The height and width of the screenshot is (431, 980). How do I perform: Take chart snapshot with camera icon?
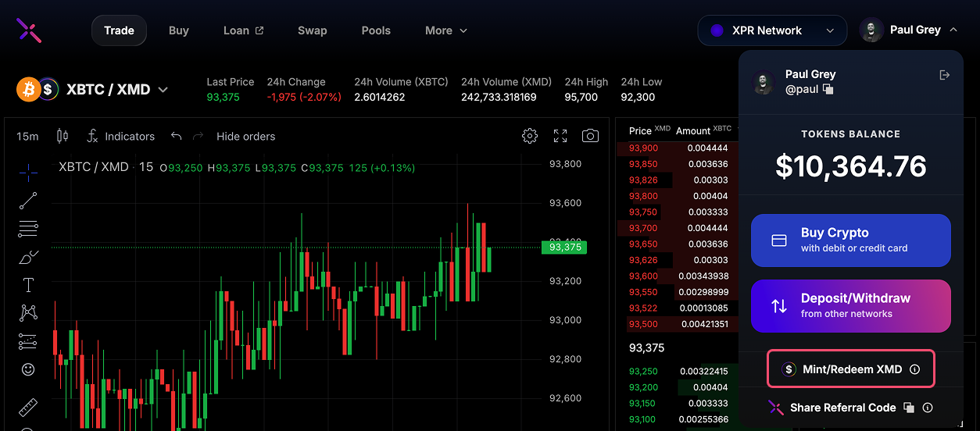590,136
